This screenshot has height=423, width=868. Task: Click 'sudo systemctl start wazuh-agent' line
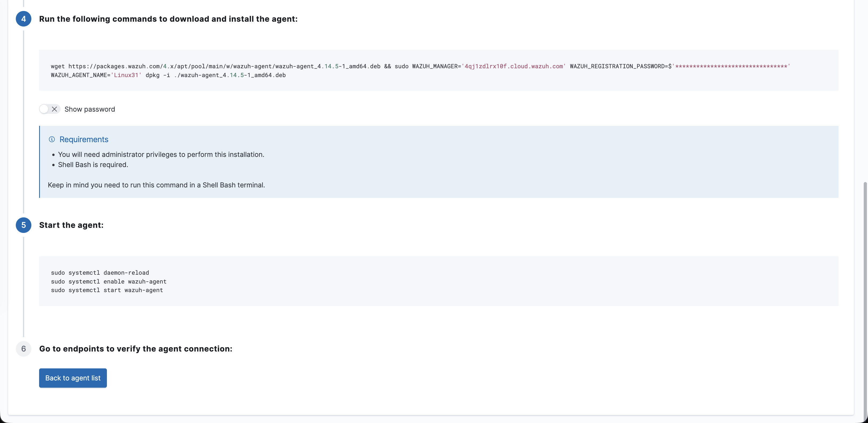(x=107, y=290)
